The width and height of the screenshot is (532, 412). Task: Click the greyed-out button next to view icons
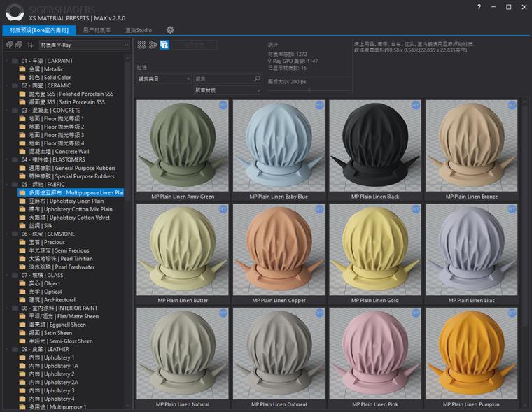[x=195, y=45]
